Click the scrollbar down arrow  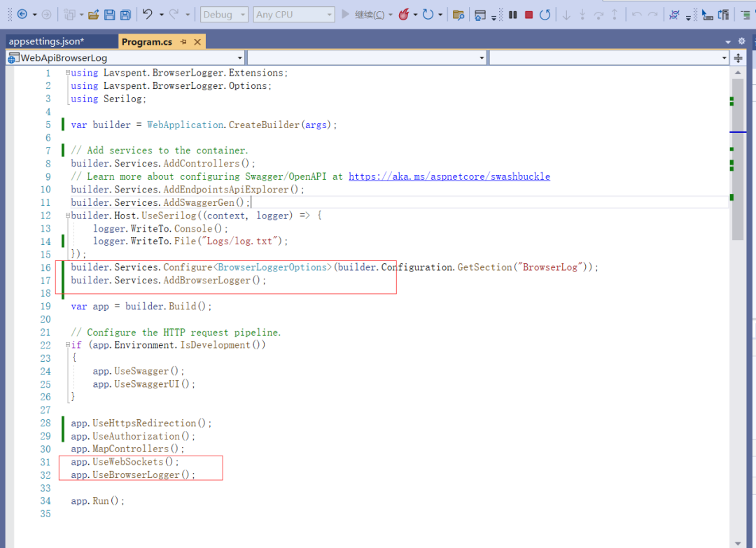coord(738,543)
